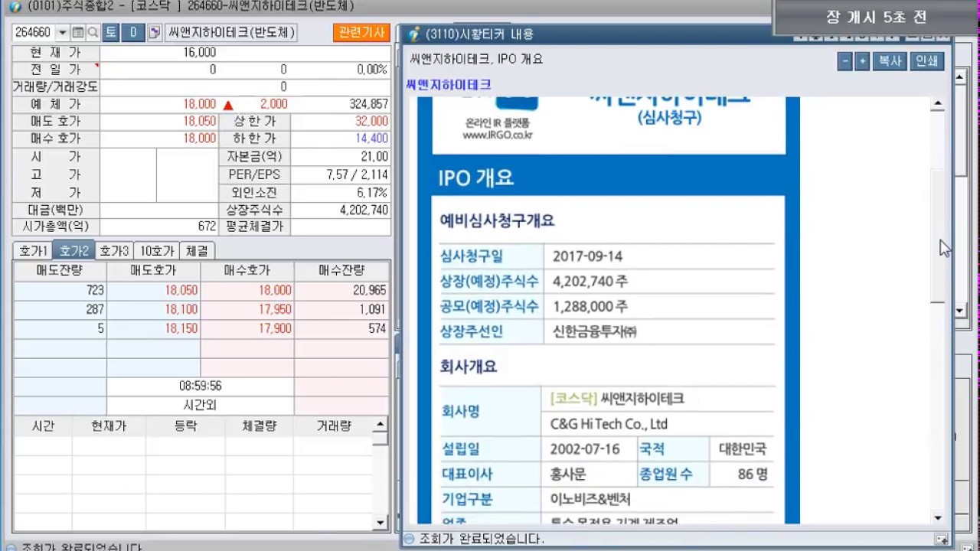The width and height of the screenshot is (980, 551).
Task: Expand the stock code 264660 dropdown arrow
Action: pos(63,33)
